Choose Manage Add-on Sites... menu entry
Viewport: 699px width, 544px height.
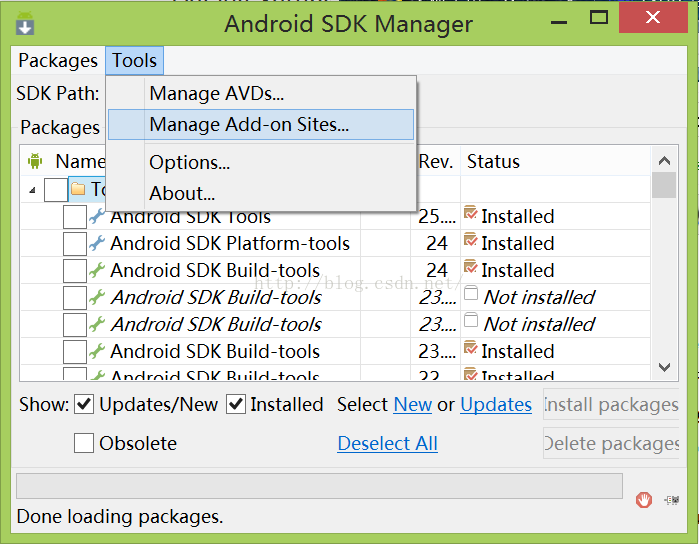click(x=261, y=124)
